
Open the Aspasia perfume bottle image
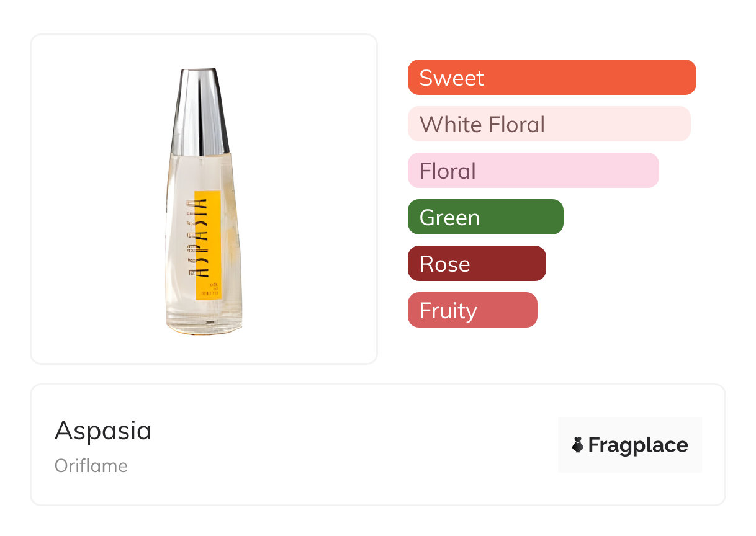(x=204, y=199)
